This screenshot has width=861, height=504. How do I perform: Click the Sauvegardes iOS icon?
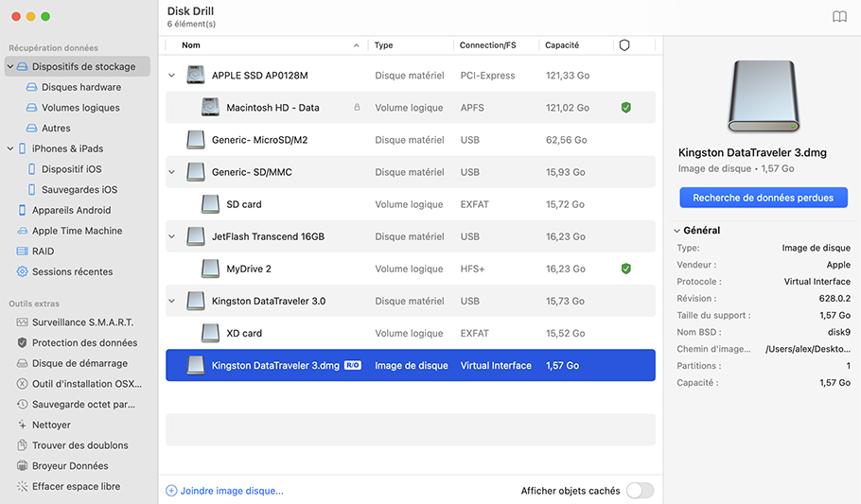point(32,189)
